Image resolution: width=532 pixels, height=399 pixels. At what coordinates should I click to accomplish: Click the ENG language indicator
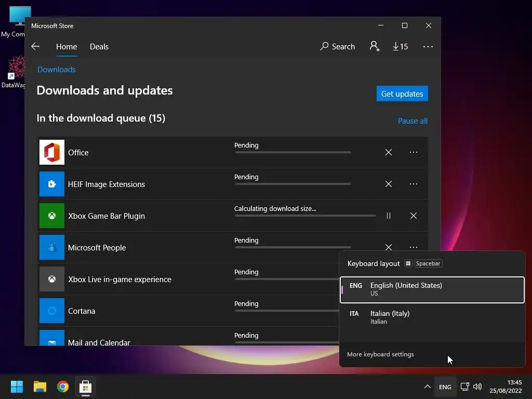tap(445, 387)
